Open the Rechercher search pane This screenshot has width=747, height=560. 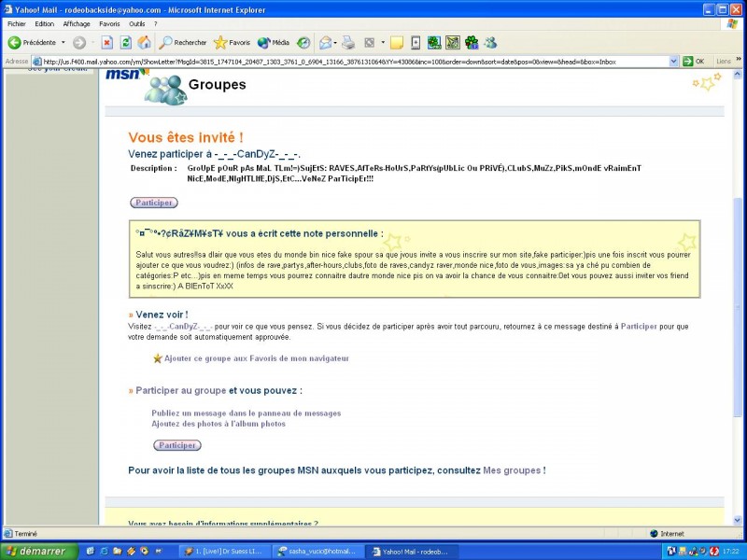click(182, 43)
